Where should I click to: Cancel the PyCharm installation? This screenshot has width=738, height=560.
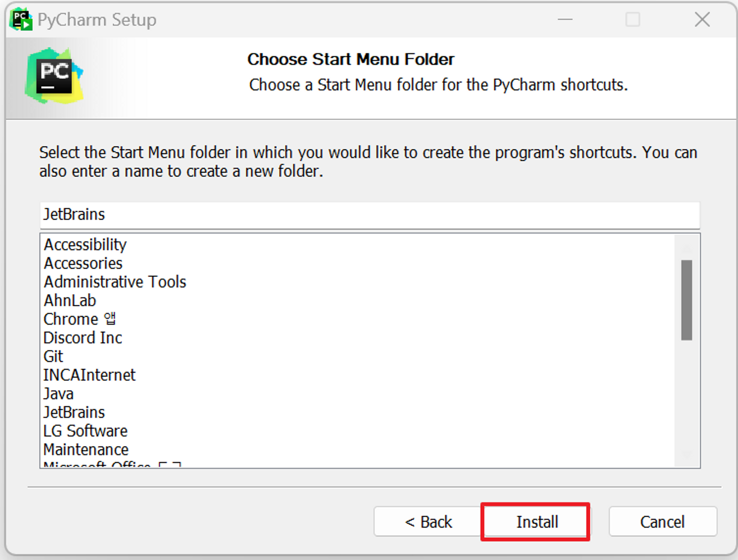click(663, 522)
